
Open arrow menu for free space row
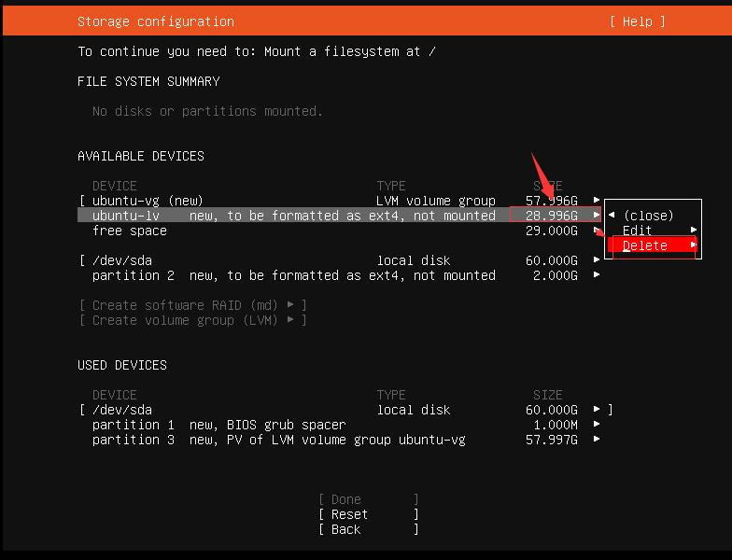[597, 231]
